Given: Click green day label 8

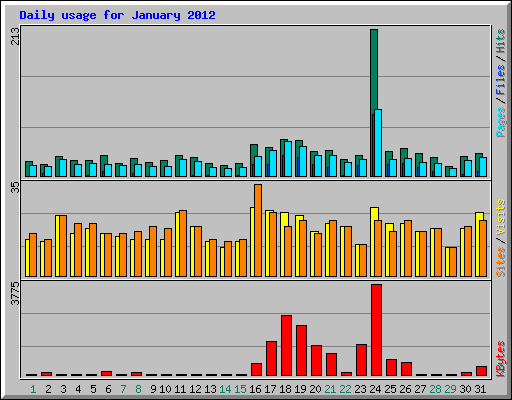Looking at the screenshot, I should [x=138, y=389].
